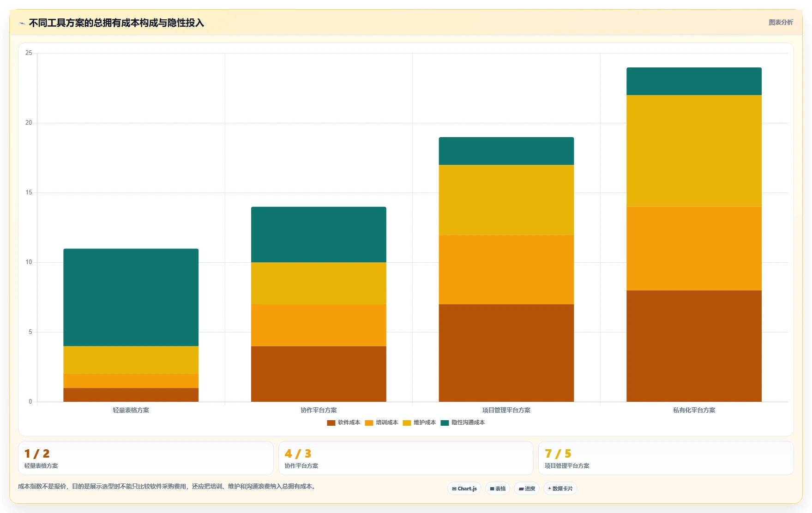The height and width of the screenshot is (513, 812).
Task: Click the brown segment of the 协作平台方案 bar
Action: (319, 374)
